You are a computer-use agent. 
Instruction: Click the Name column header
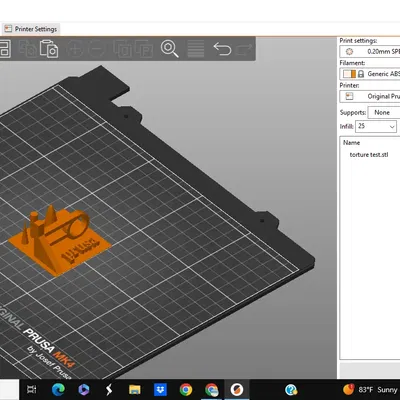coord(351,143)
